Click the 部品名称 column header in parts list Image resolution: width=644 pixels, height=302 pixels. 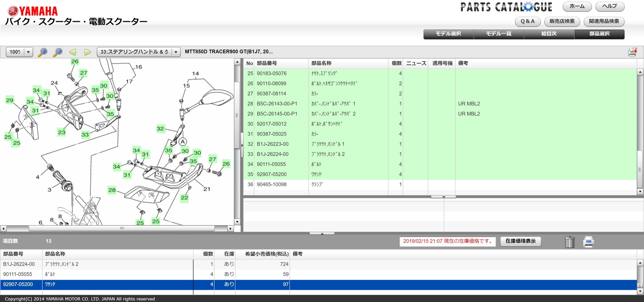click(x=348, y=63)
